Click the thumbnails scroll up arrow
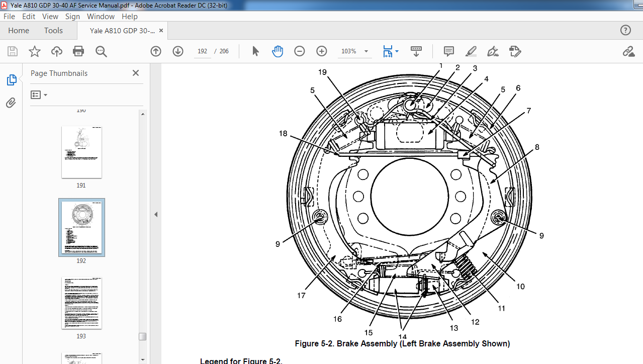 click(x=143, y=114)
